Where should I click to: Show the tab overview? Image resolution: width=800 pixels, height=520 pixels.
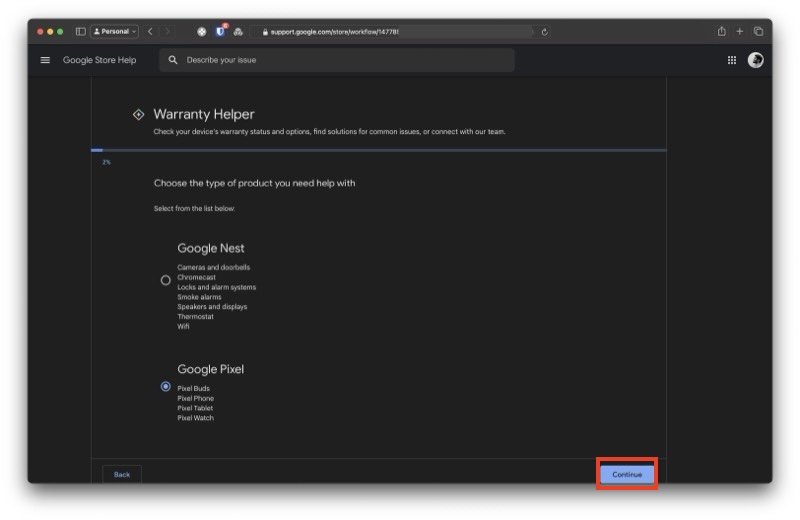point(758,32)
